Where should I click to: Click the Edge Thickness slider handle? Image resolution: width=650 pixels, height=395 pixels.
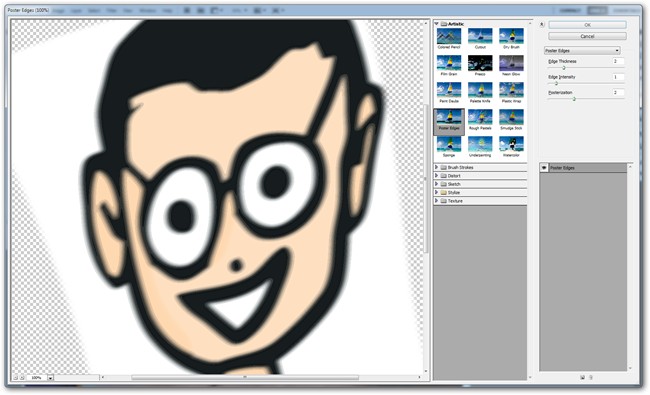(564, 68)
